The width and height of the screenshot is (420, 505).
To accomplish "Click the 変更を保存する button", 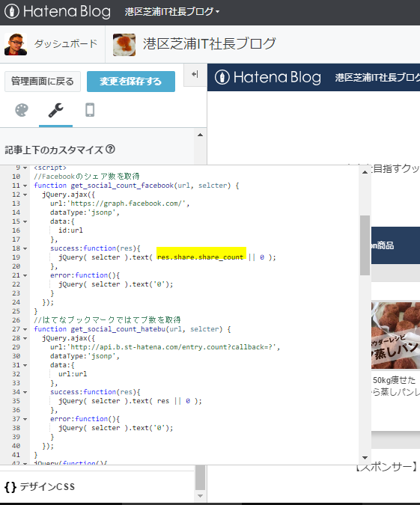I will 131,82.
